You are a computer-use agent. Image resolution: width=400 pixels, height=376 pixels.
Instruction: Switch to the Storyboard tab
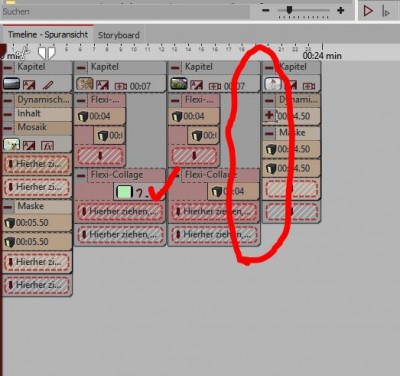(x=119, y=35)
